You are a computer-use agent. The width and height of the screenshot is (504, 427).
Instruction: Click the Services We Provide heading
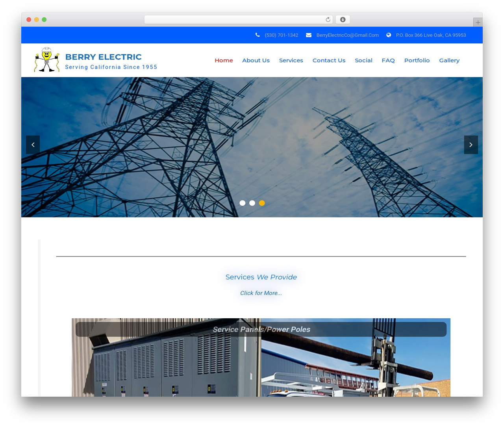261,277
